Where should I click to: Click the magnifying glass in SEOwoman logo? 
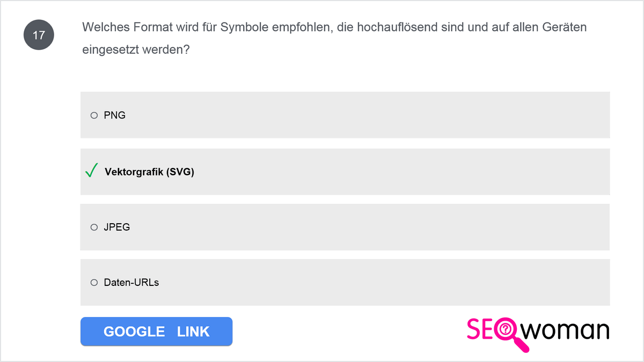point(508,335)
